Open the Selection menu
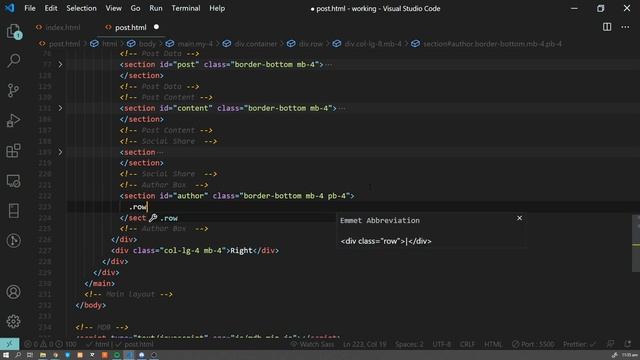The width and height of the screenshot is (640, 360). 81,8
